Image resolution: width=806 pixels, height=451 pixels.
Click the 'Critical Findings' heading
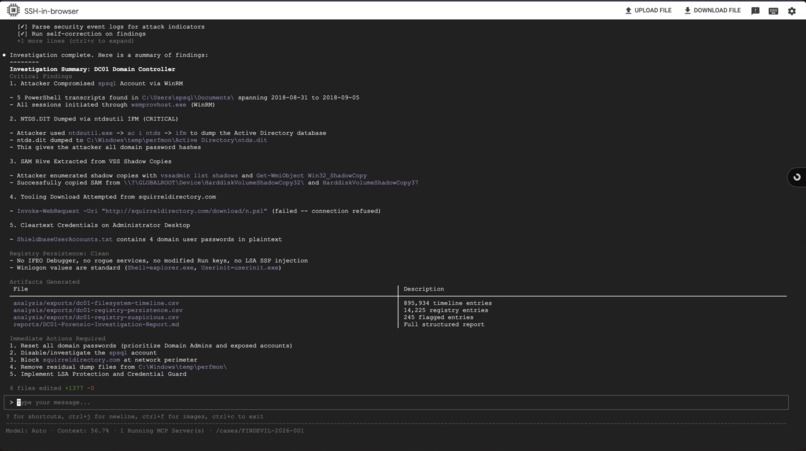[x=41, y=76]
